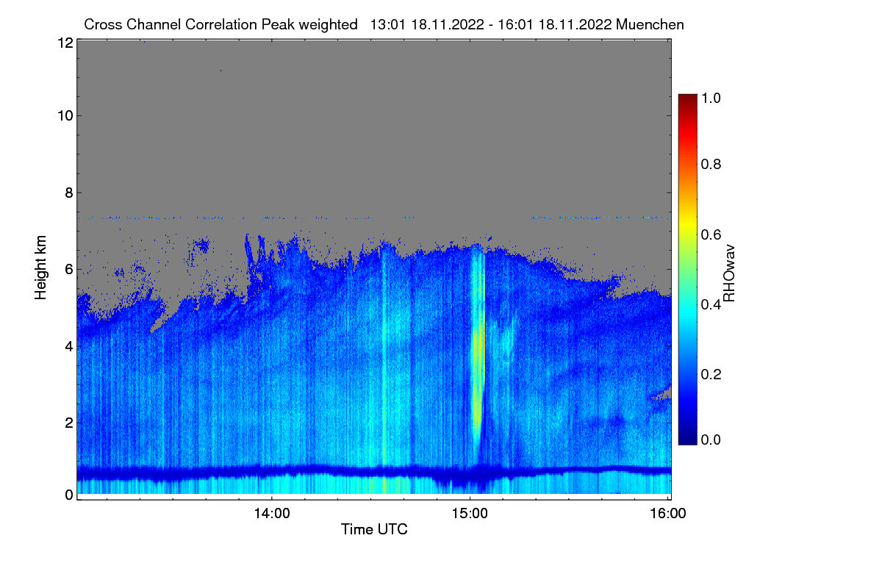The height and width of the screenshot is (588, 882).
Task: Click the plot title text 'Cross Channel Correlation Peak weighted'
Action: tap(221, 24)
